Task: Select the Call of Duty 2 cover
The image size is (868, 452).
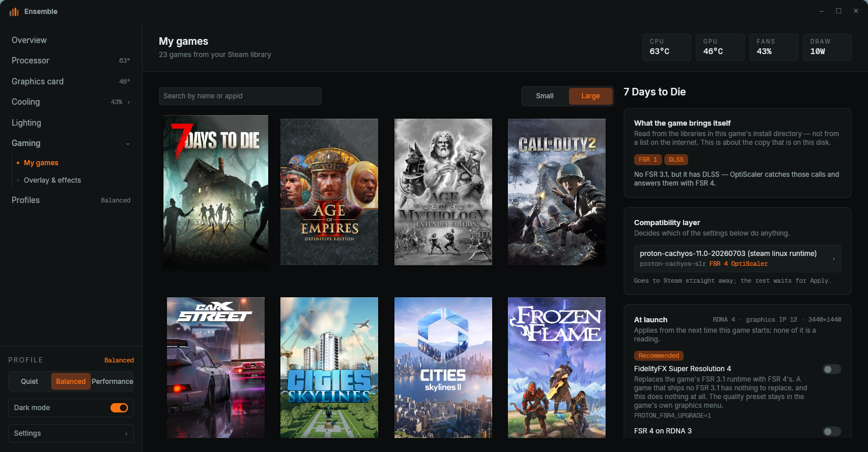Action: (x=557, y=192)
